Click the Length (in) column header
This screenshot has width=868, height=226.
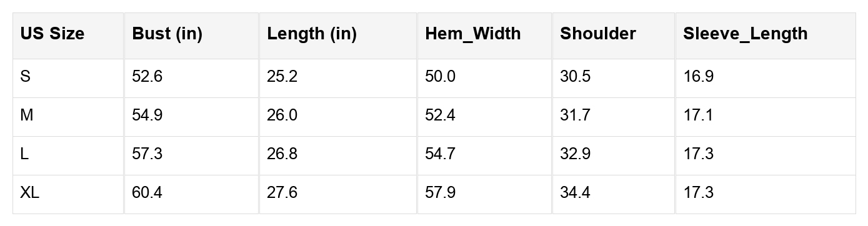338,36
